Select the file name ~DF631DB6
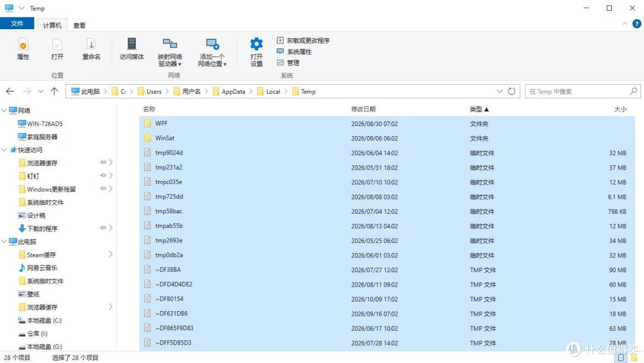Screen dimensions: 644x363 tap(171, 313)
